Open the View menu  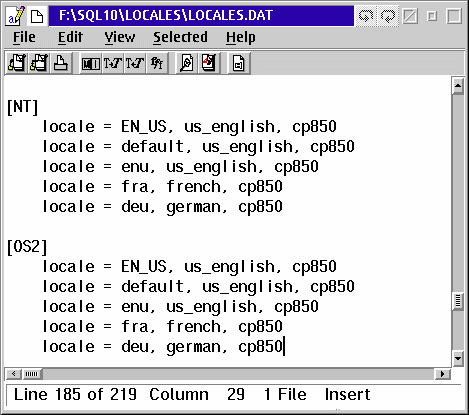tap(120, 37)
